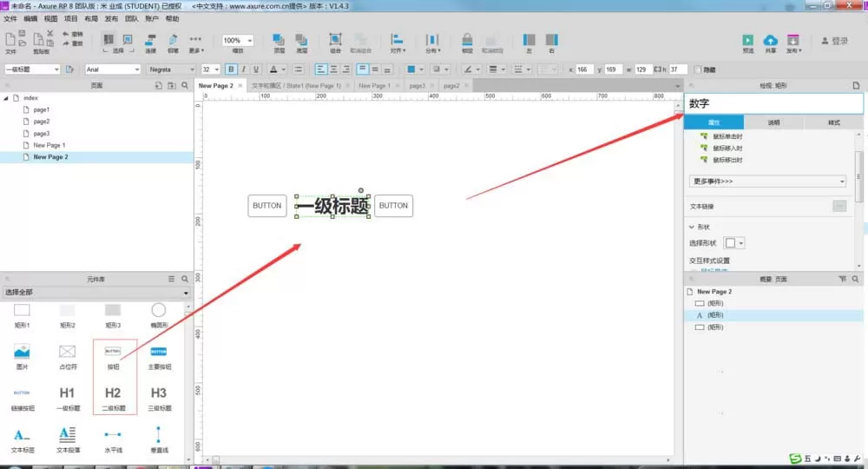Pick the ellipse (椭圆形) widget

[159, 315]
